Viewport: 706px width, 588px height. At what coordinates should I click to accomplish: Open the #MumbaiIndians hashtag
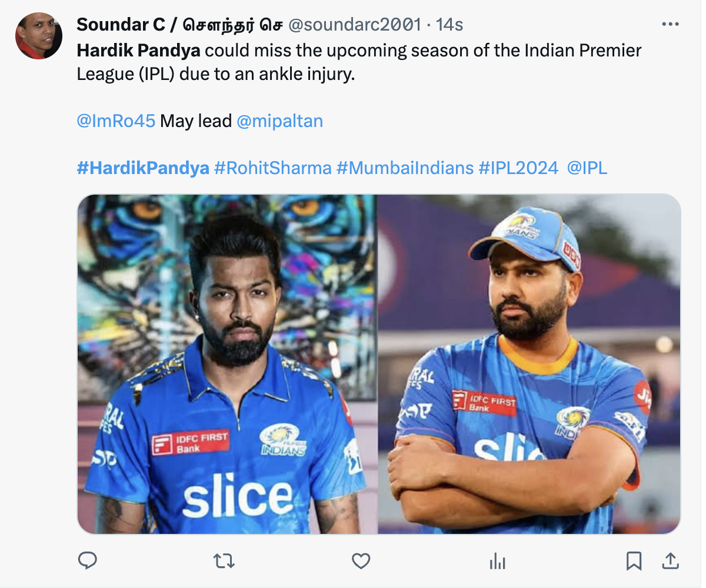[x=405, y=168]
